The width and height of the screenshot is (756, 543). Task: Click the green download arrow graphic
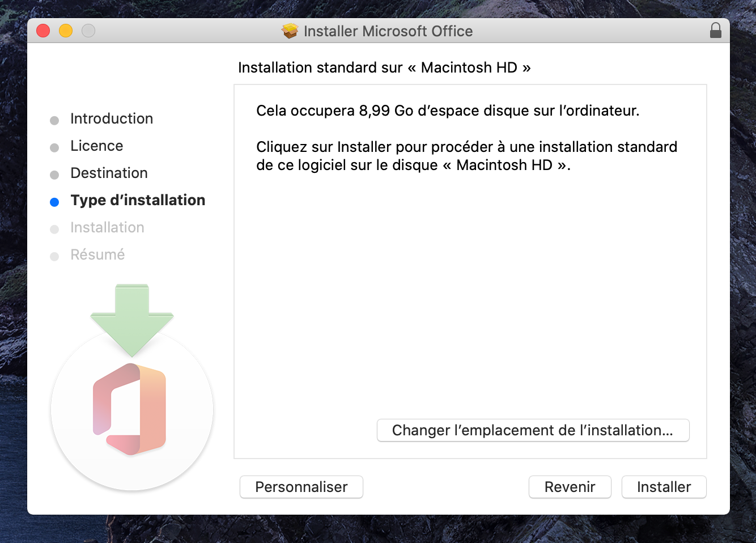[132, 319]
